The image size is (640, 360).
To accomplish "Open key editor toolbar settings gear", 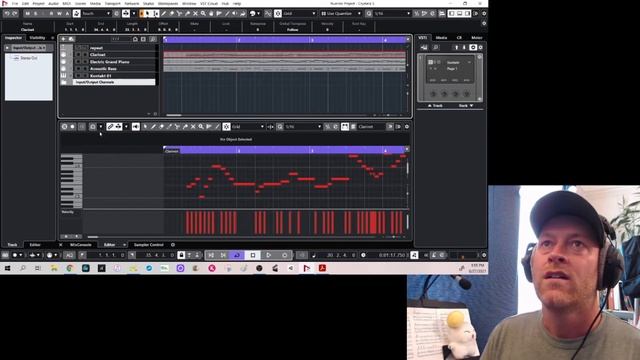I will pyautogui.click(x=407, y=127).
